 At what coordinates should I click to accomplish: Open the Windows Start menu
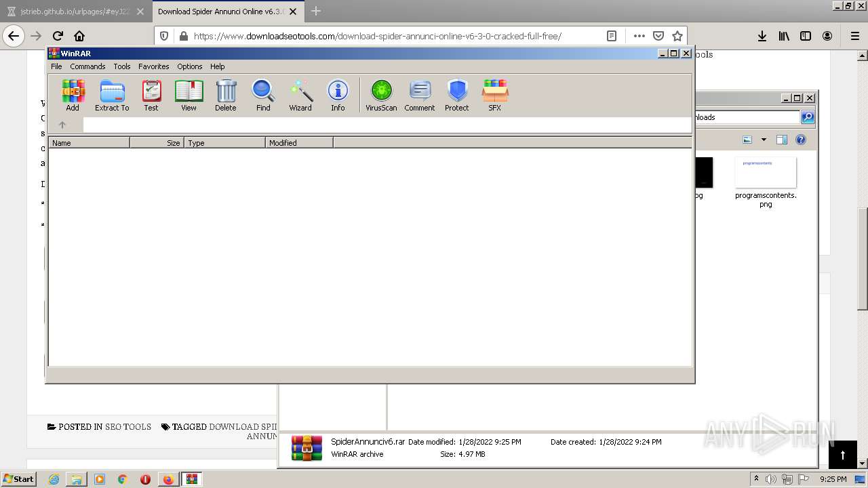(x=19, y=479)
